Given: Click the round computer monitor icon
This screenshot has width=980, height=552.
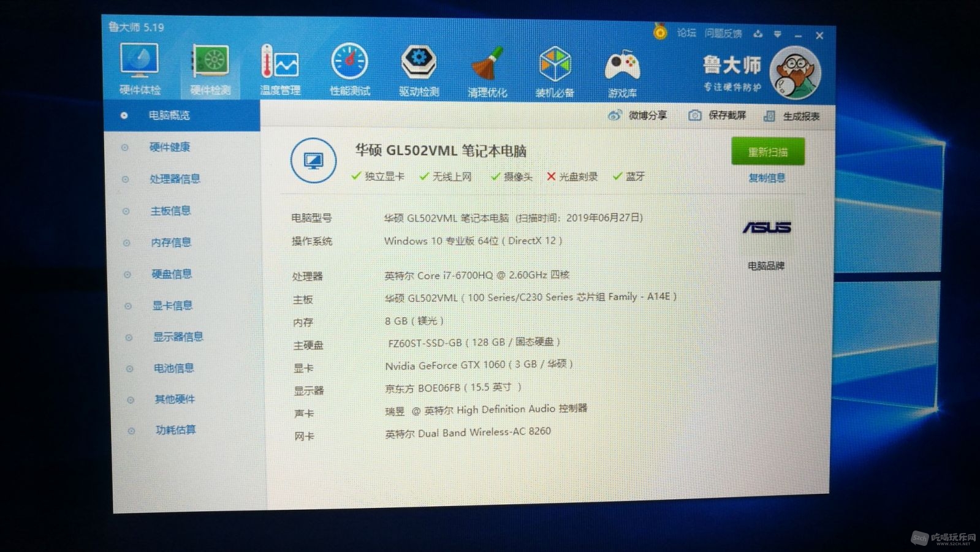Looking at the screenshot, I should click(x=313, y=161).
